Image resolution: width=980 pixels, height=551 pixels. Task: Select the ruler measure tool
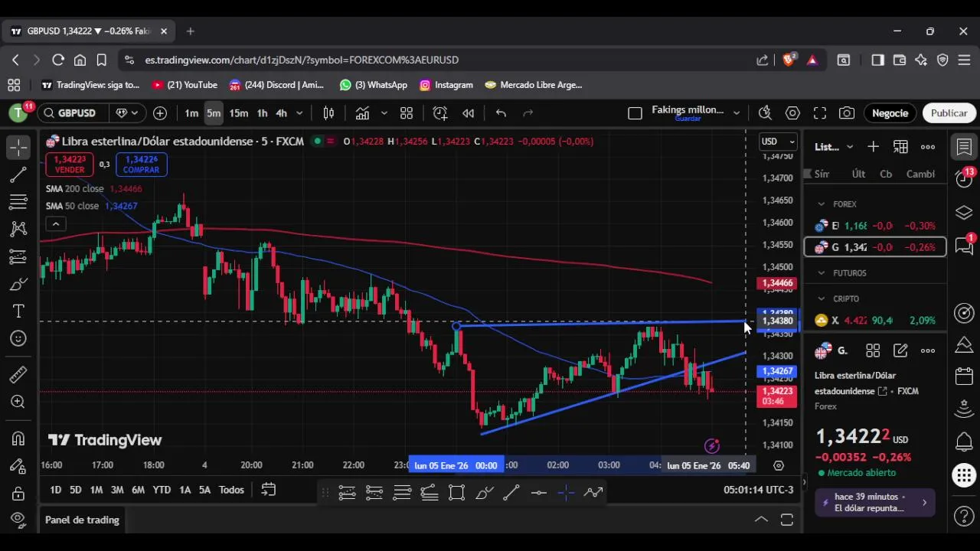(x=18, y=374)
